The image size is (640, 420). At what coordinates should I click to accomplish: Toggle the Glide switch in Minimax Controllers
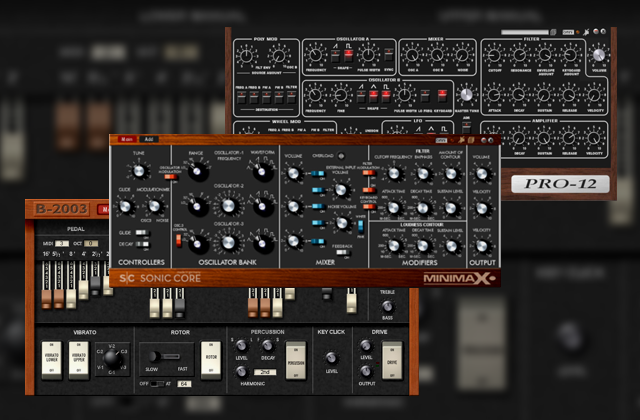tap(142, 233)
